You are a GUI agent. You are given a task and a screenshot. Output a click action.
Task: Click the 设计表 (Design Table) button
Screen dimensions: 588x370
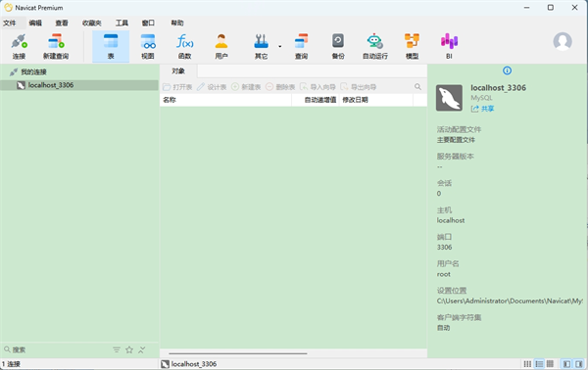pyautogui.click(x=212, y=87)
